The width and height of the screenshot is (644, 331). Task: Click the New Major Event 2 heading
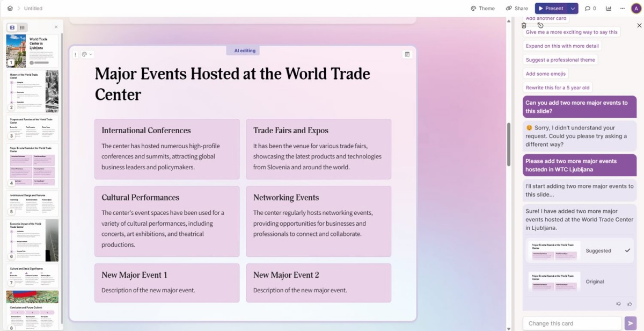(286, 275)
